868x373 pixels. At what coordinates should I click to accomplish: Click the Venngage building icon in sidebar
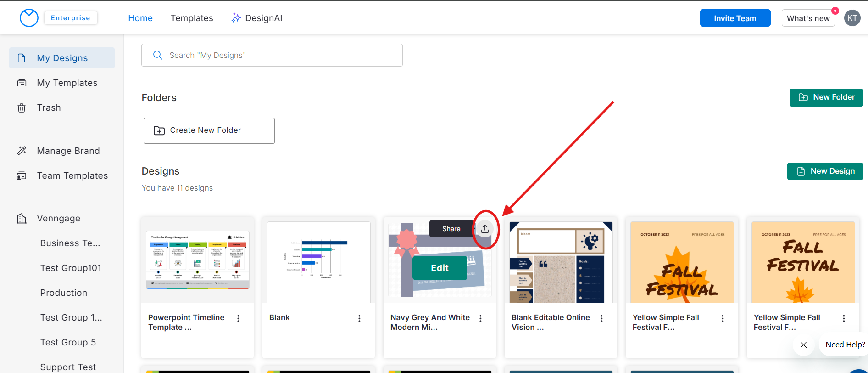pyautogui.click(x=22, y=218)
